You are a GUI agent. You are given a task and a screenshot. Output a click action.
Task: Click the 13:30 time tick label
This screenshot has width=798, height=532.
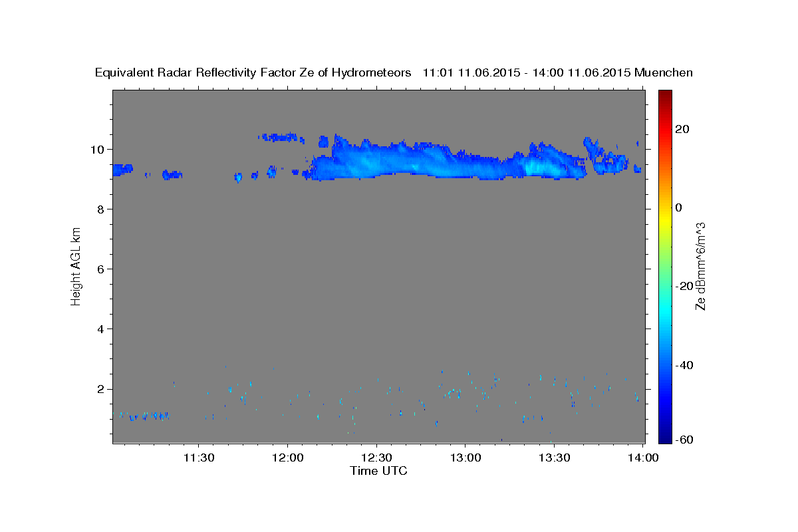[554, 458]
